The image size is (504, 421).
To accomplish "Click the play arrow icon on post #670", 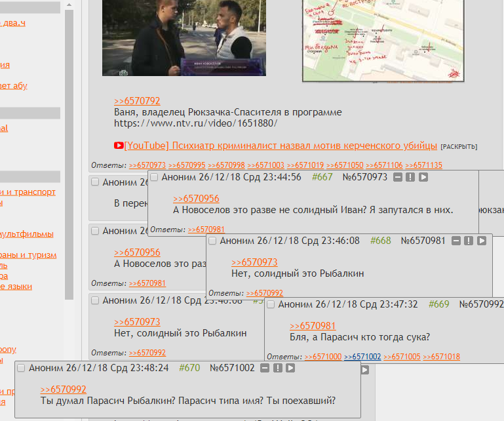I will click(290, 368).
